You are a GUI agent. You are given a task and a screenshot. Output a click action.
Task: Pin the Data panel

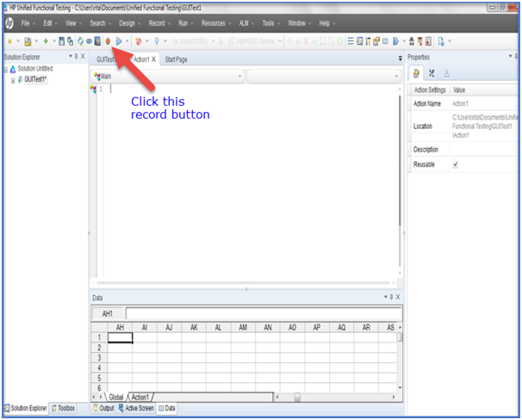point(391,297)
